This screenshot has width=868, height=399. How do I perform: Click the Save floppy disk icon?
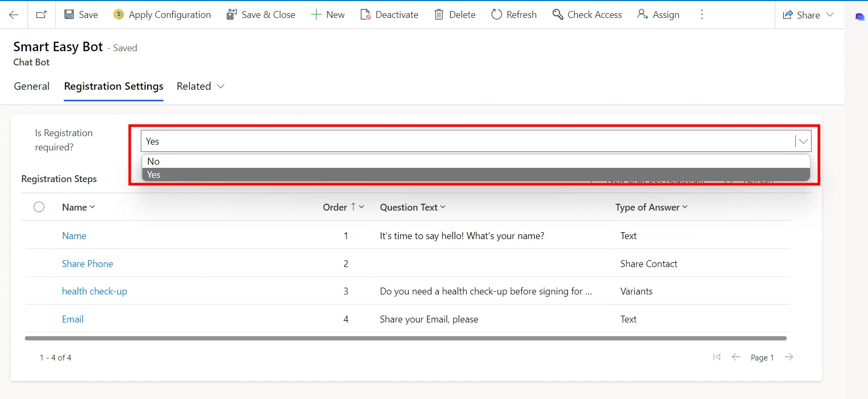tap(69, 15)
